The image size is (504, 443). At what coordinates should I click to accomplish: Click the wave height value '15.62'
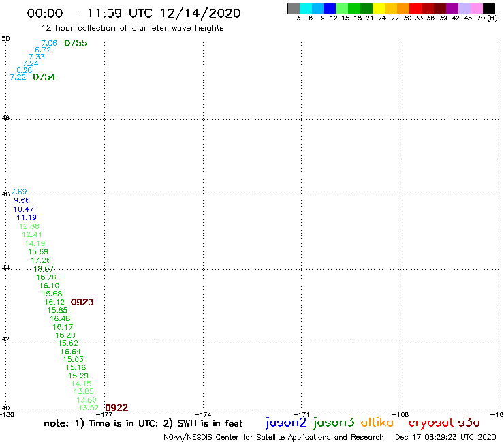pos(68,343)
